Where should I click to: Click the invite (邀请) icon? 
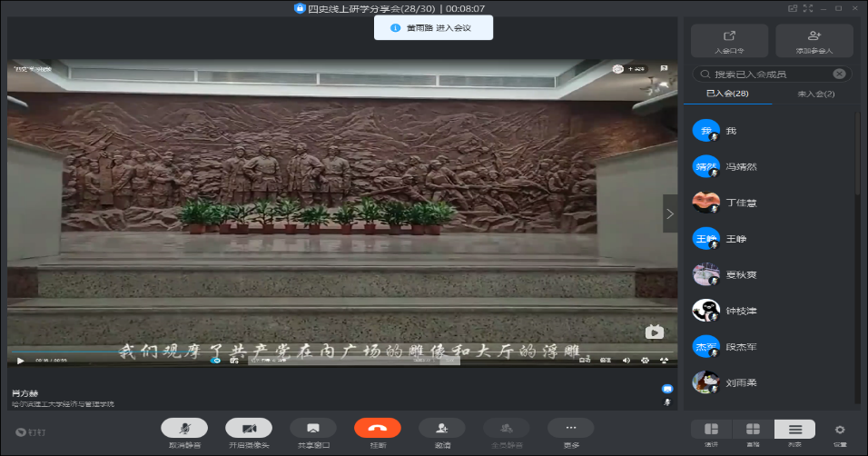point(442,429)
